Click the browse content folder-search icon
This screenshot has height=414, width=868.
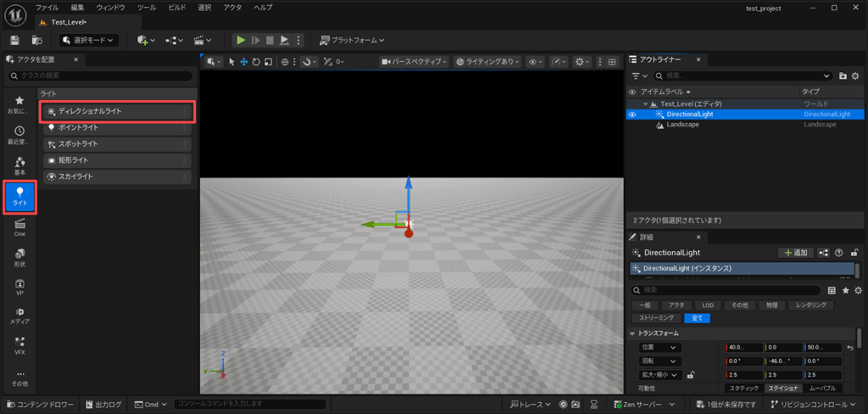(37, 40)
